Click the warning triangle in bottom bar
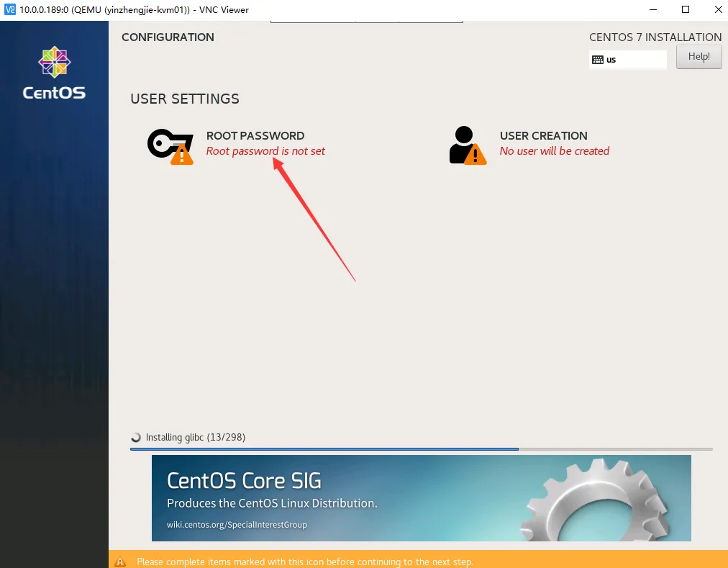The height and width of the screenshot is (568, 728). coord(120,562)
